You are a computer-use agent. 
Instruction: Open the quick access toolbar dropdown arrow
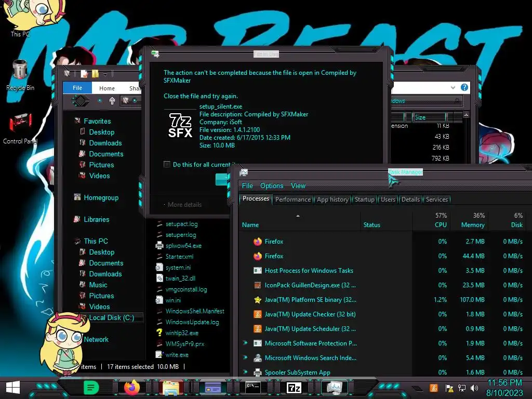[x=105, y=74]
